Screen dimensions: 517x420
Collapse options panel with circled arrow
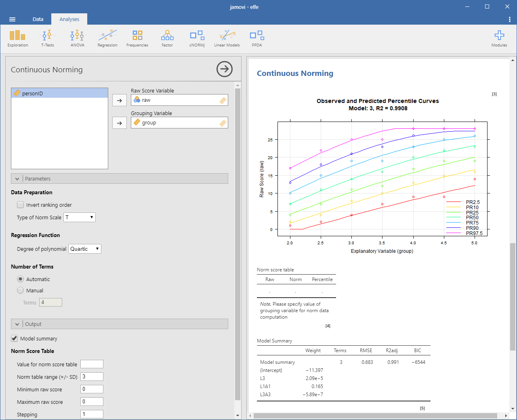click(x=225, y=69)
